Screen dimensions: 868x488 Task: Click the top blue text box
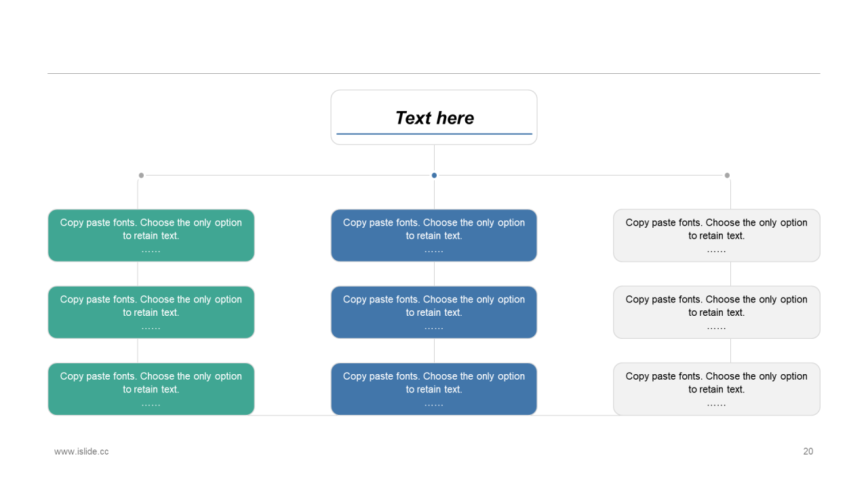tap(434, 235)
